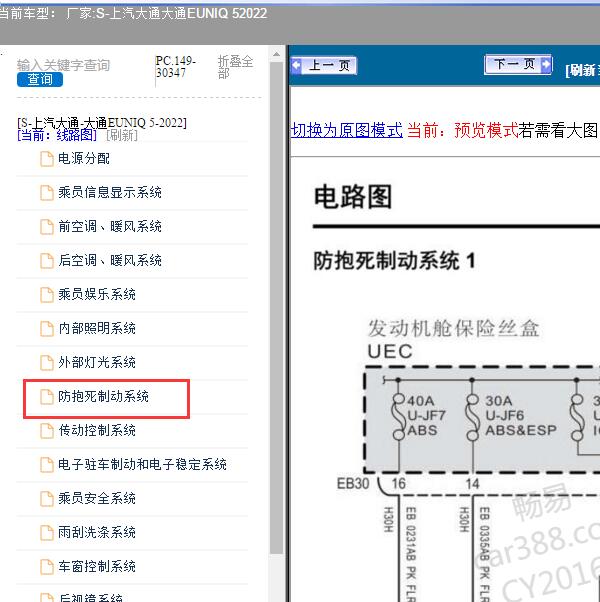Click document icon beside 传动控制系统

(x=47, y=431)
